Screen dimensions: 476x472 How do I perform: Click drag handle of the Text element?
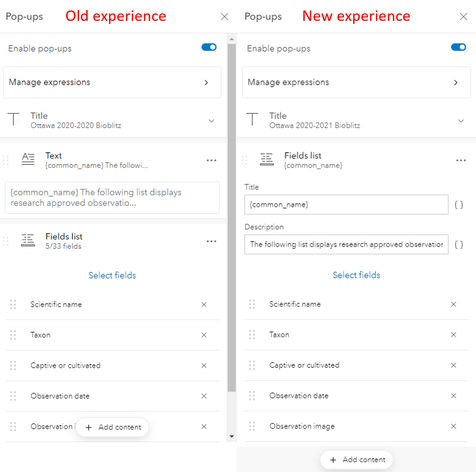pos(6,160)
